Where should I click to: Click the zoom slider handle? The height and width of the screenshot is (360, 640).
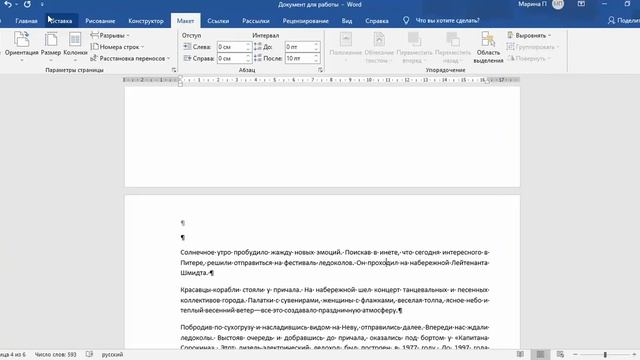[605, 354]
